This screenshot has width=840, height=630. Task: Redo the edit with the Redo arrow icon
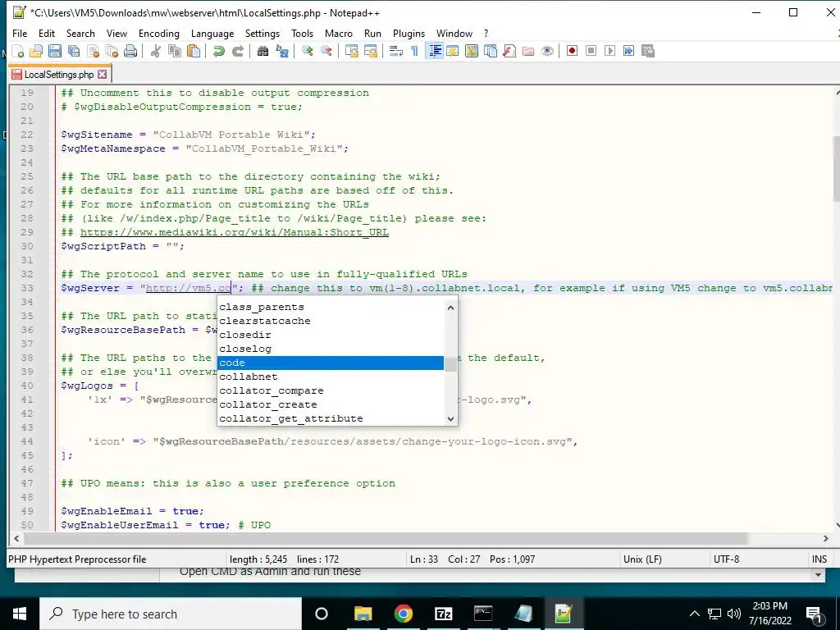pos(237,51)
